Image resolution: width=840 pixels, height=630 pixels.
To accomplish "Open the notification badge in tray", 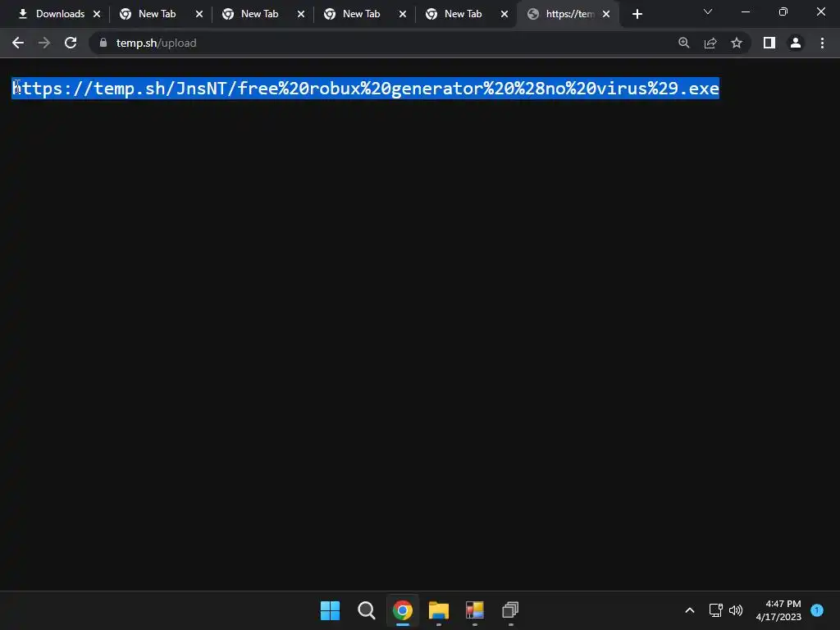I will (817, 609).
